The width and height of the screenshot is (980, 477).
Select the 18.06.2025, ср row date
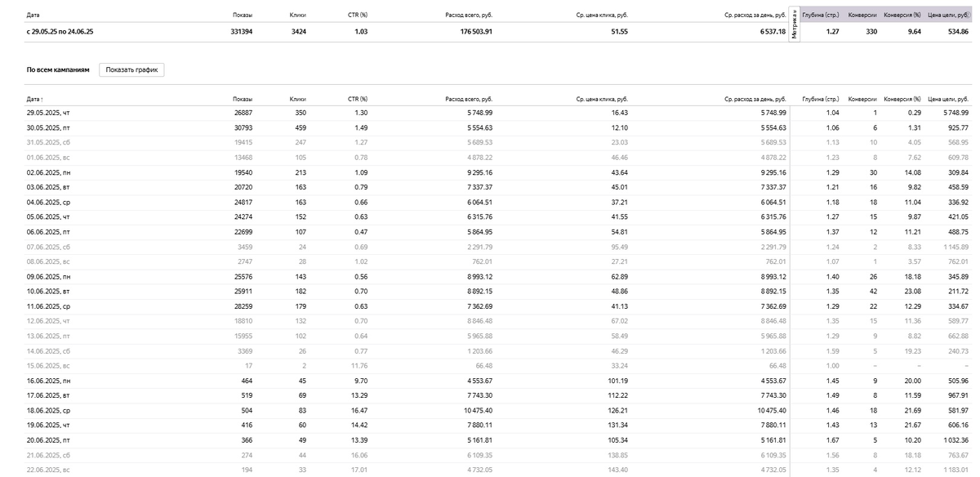point(48,409)
